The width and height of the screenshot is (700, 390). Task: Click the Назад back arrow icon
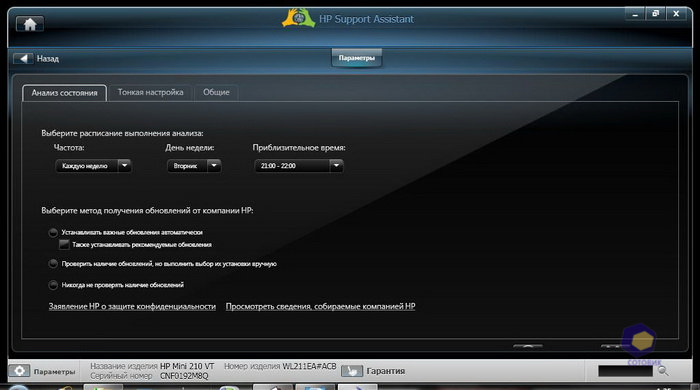click(x=23, y=58)
